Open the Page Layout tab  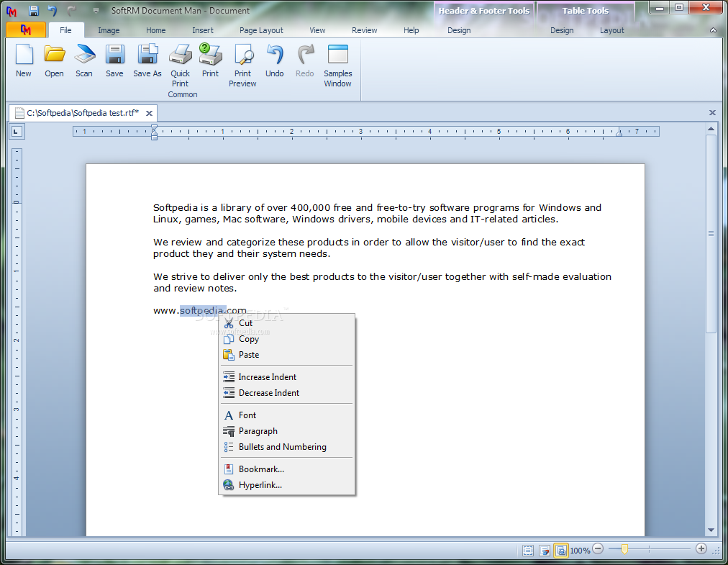point(261,30)
